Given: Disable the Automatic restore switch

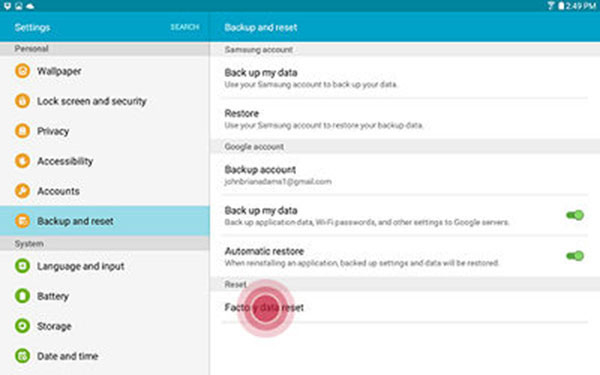Looking at the screenshot, I should (x=575, y=256).
